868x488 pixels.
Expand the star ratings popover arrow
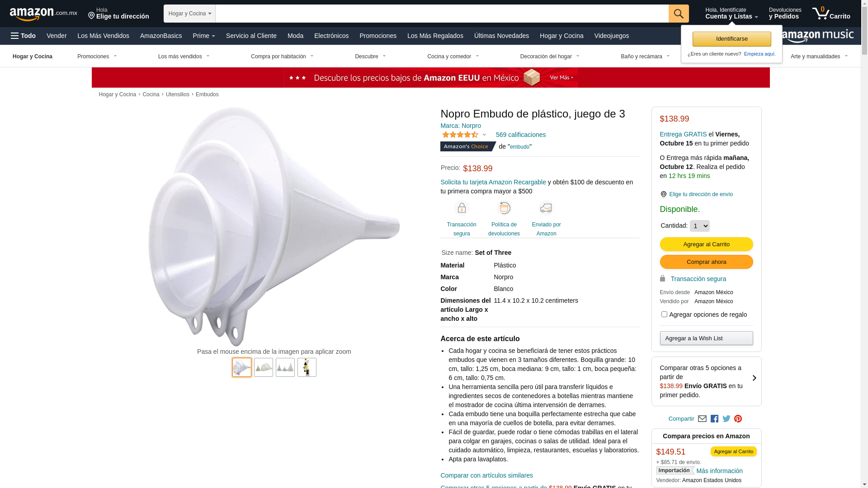pyautogui.click(x=484, y=135)
